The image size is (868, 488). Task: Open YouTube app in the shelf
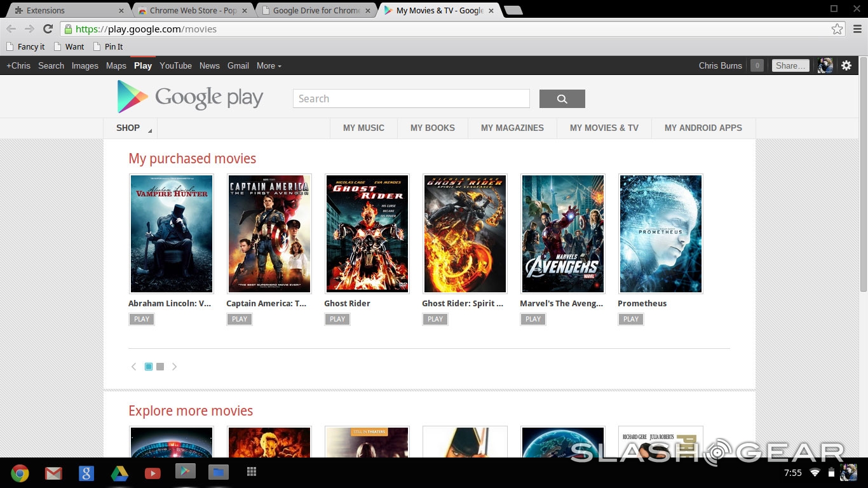point(153,473)
